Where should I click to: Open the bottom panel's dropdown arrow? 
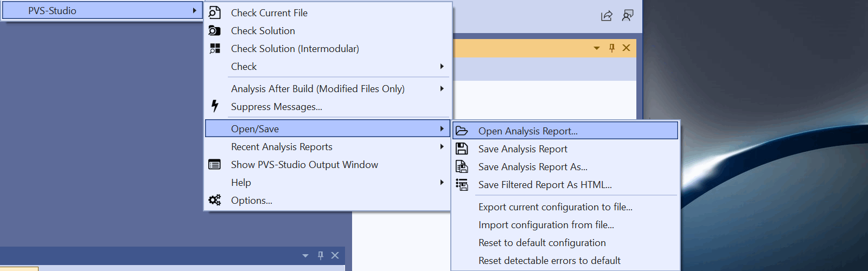[305, 255]
